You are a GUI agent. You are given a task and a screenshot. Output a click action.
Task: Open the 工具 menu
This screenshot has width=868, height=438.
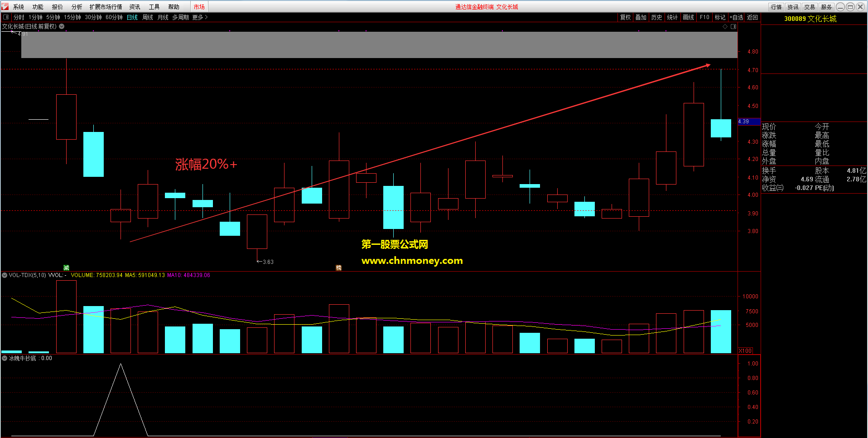point(154,7)
